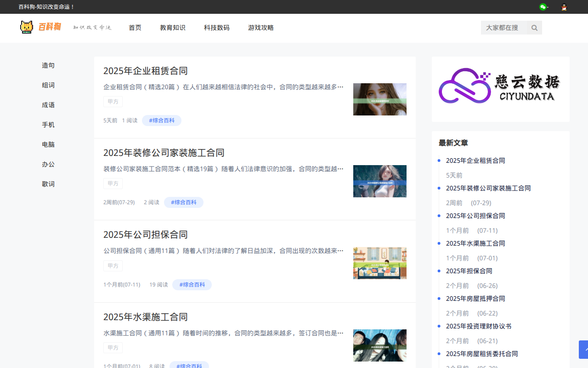This screenshot has height=368, width=588.
Task: Click the QQ penguin icon
Action: pyautogui.click(x=564, y=7)
